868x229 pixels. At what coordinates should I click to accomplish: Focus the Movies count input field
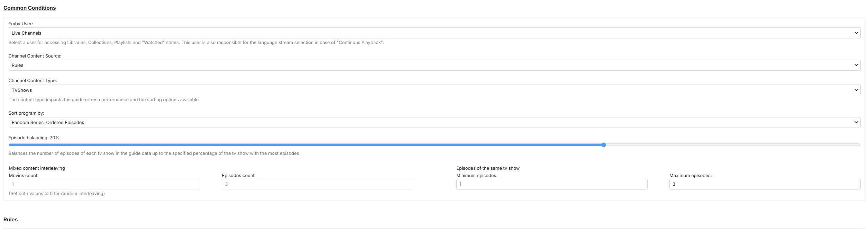click(104, 184)
